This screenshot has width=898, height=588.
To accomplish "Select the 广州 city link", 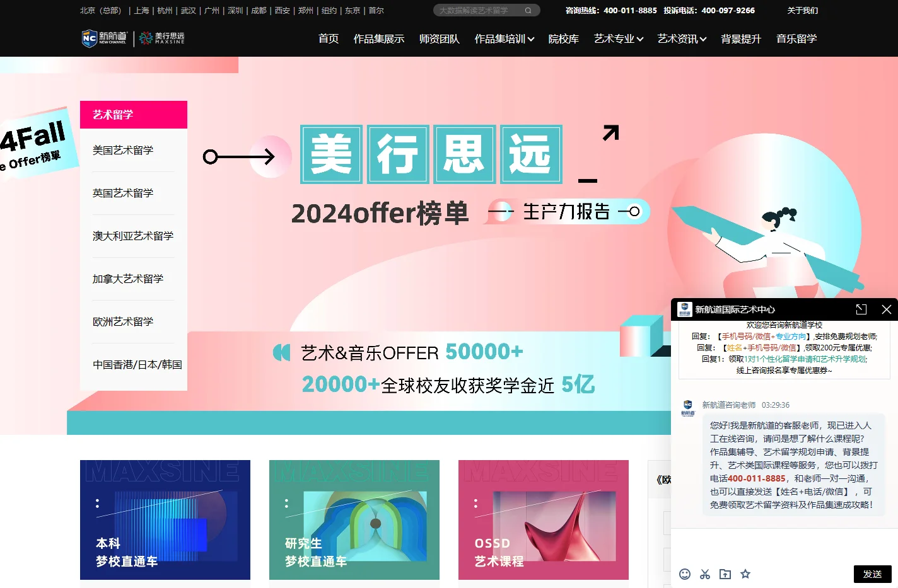I will (x=212, y=11).
